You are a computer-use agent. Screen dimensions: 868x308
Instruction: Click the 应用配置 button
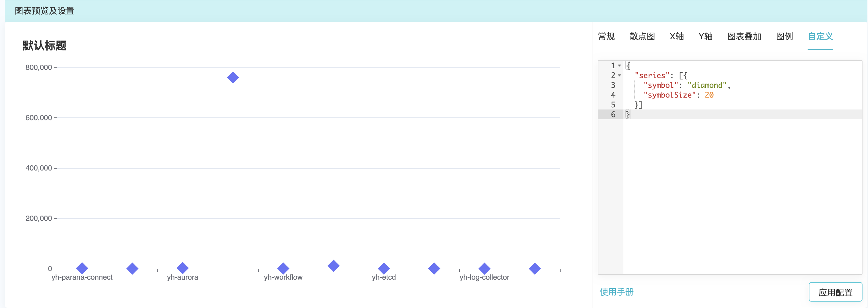point(835,292)
